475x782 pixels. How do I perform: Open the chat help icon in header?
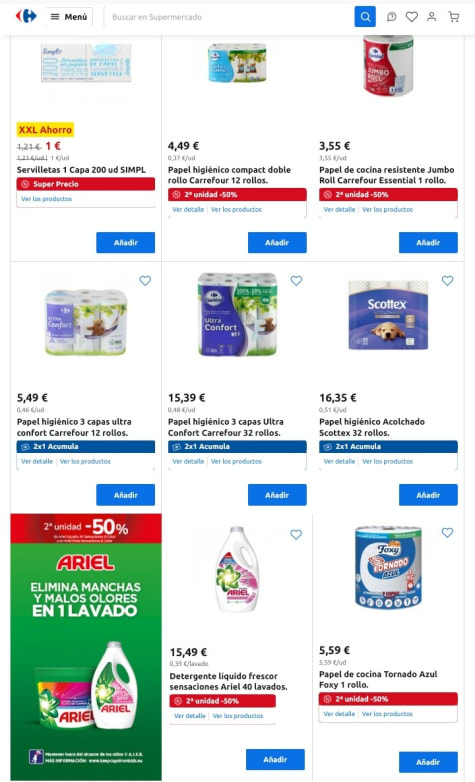[x=392, y=17]
